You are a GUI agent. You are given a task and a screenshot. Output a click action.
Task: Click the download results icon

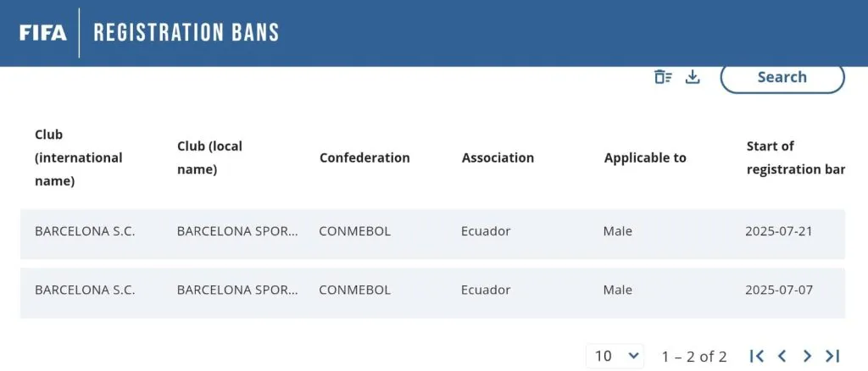(693, 77)
